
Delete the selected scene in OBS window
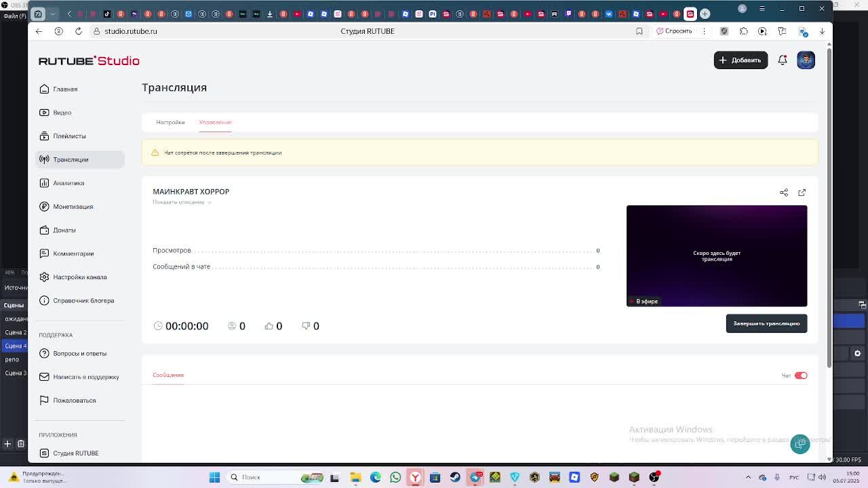(x=21, y=444)
